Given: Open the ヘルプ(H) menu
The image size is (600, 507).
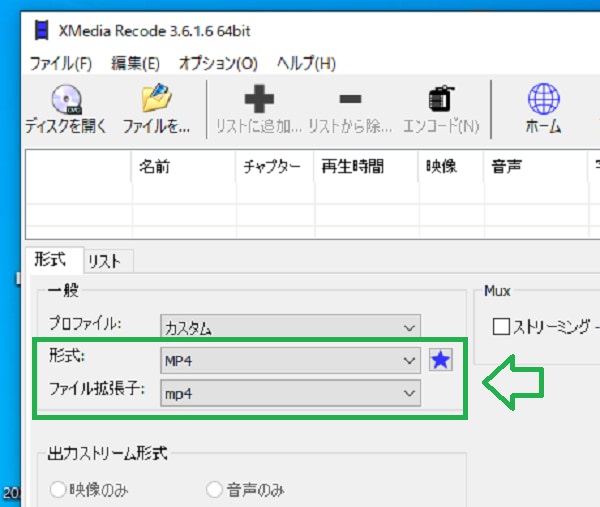Looking at the screenshot, I should [307, 63].
